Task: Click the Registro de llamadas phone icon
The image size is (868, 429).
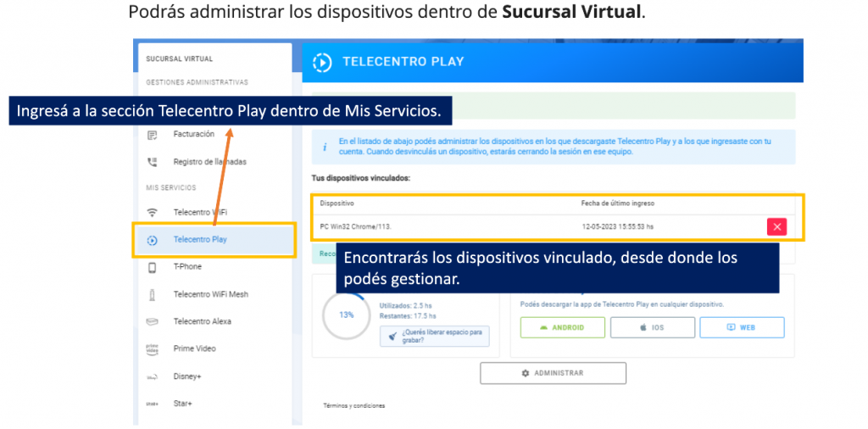Action: (152, 162)
